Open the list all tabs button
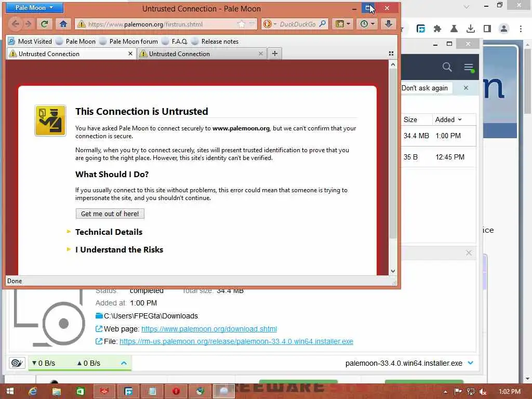532x399 pixels. (x=391, y=54)
